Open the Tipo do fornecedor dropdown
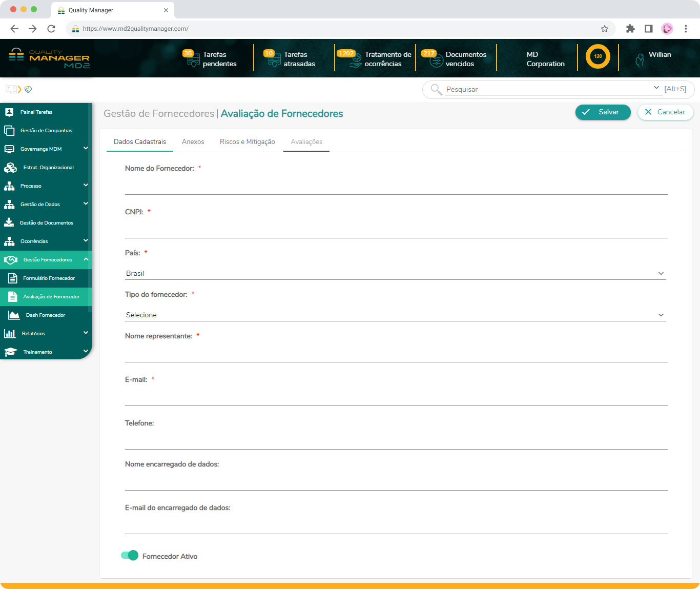The image size is (700, 589). coord(396,315)
